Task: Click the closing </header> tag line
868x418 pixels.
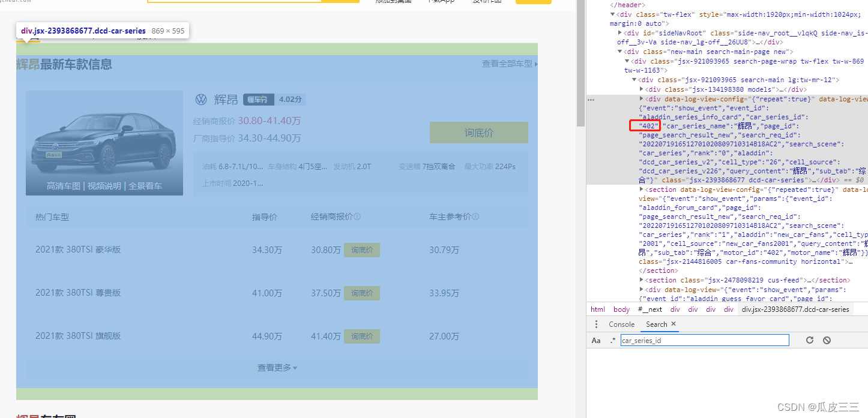Action: pyautogui.click(x=627, y=5)
